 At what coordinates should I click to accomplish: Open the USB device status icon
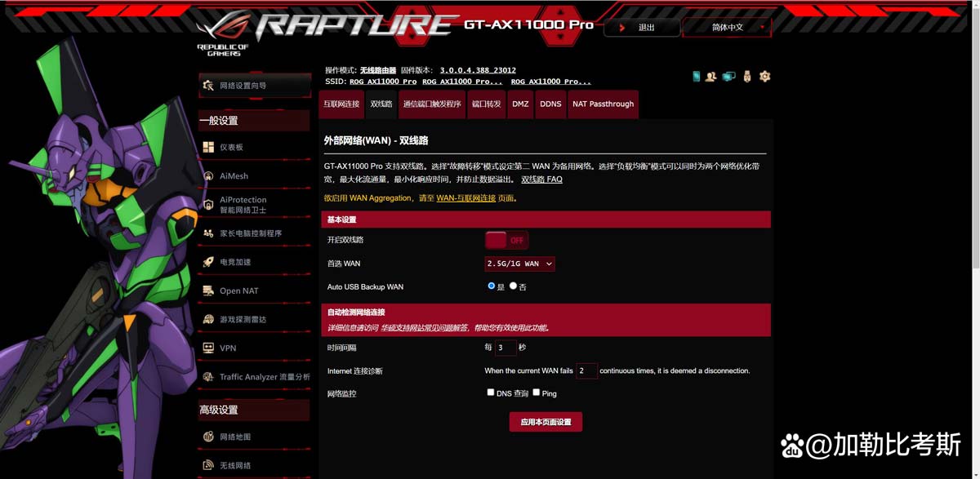click(x=746, y=77)
